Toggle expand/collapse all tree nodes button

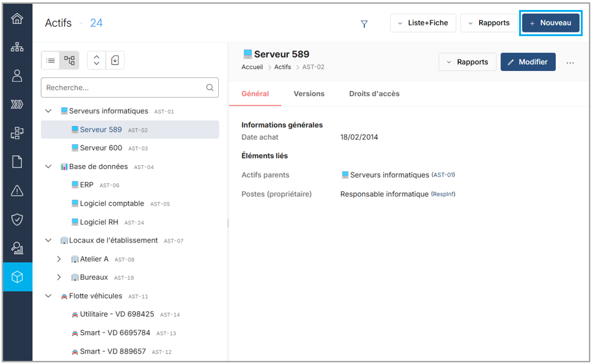pos(97,60)
